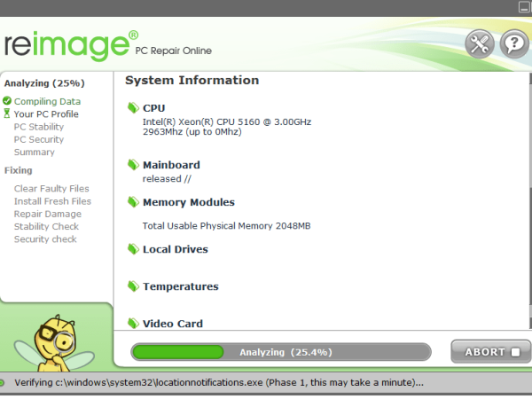Click the Local Drives section title
The height and width of the screenshot is (399, 532).
(x=176, y=249)
